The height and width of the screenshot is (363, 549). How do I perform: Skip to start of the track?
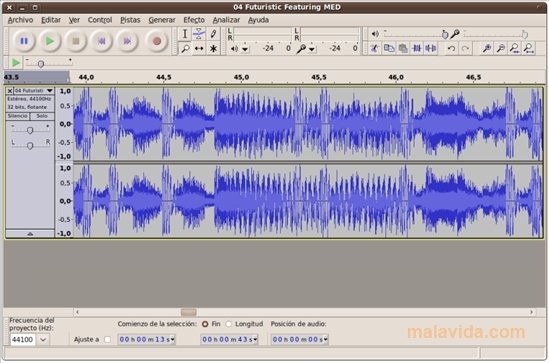tap(102, 41)
